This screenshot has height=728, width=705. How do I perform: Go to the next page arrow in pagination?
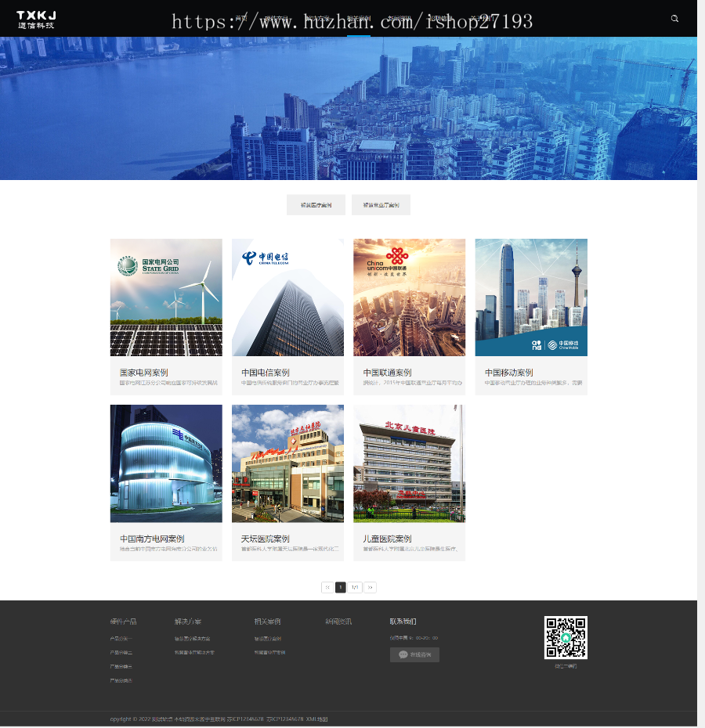pos(370,587)
